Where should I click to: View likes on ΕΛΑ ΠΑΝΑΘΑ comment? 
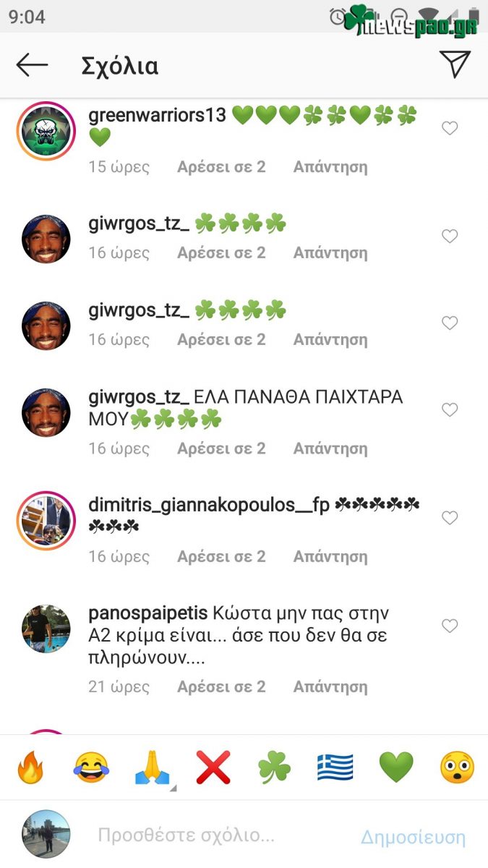221,448
